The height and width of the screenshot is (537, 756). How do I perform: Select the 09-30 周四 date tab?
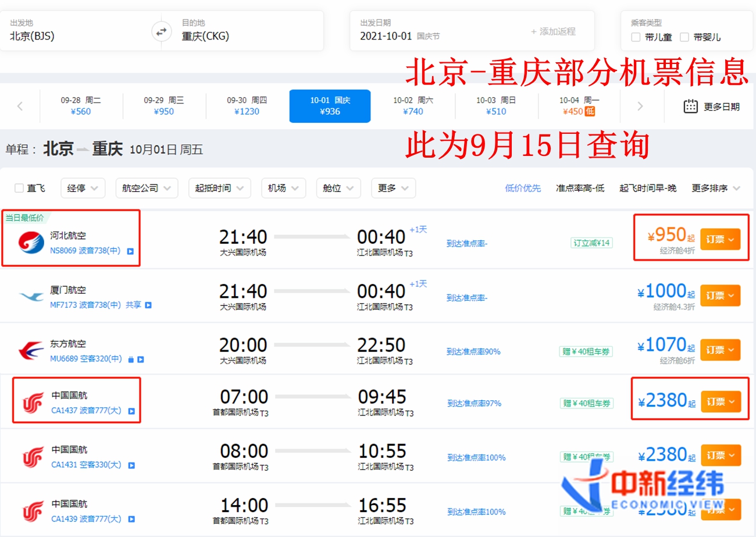pyautogui.click(x=247, y=106)
